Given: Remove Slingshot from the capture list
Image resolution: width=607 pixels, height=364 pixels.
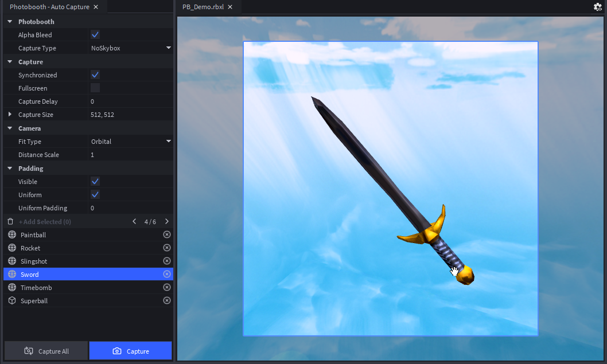Looking at the screenshot, I should 167,261.
